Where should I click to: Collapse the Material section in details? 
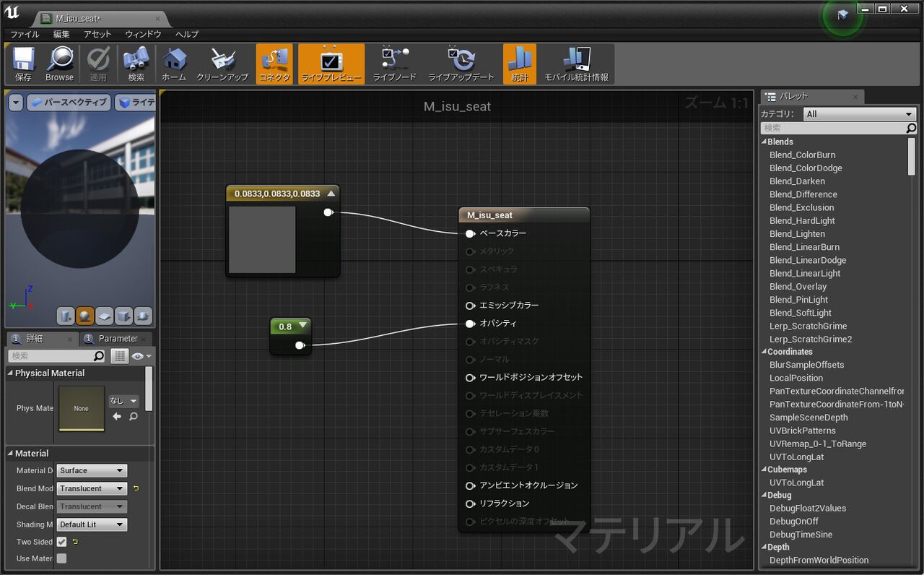click(11, 454)
